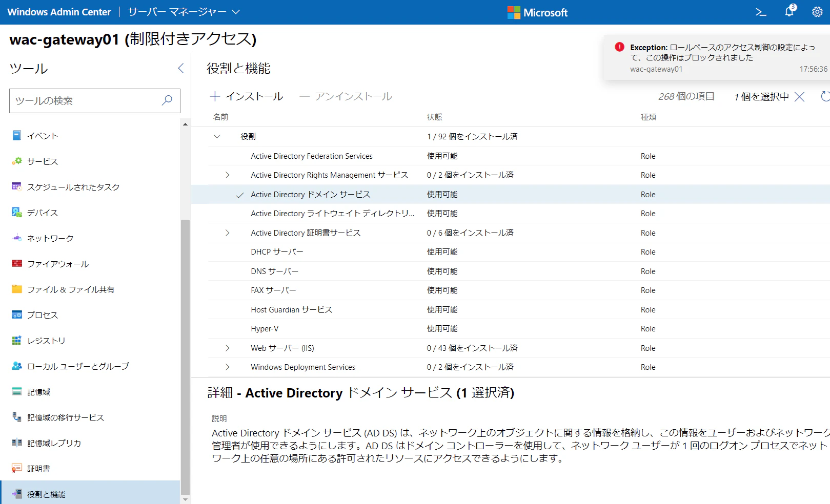Expand Windows Deployment Services
830x504 pixels.
click(228, 367)
